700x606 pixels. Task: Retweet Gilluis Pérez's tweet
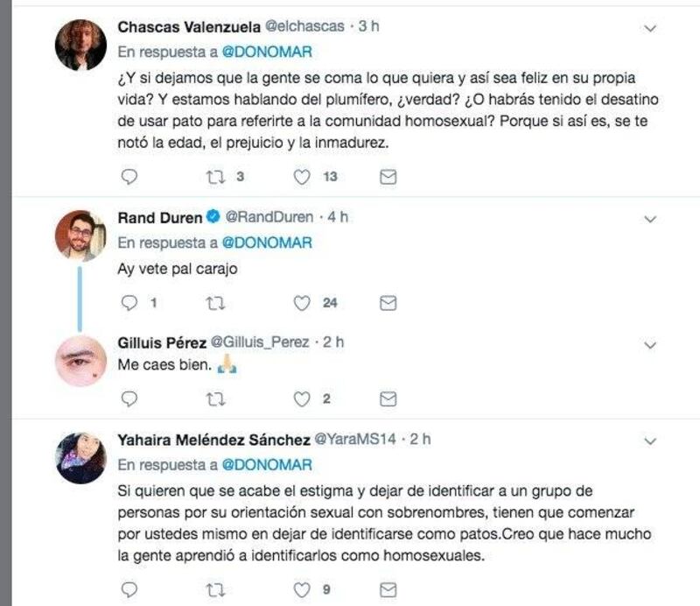pos(215,398)
